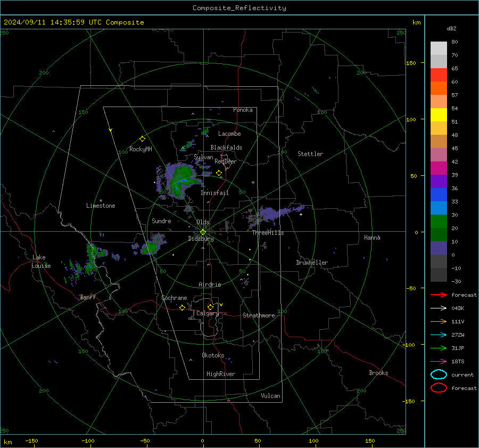Image resolution: width=479 pixels, height=448 pixels.
Task: Click the Hanna town label
Action: 372,237
